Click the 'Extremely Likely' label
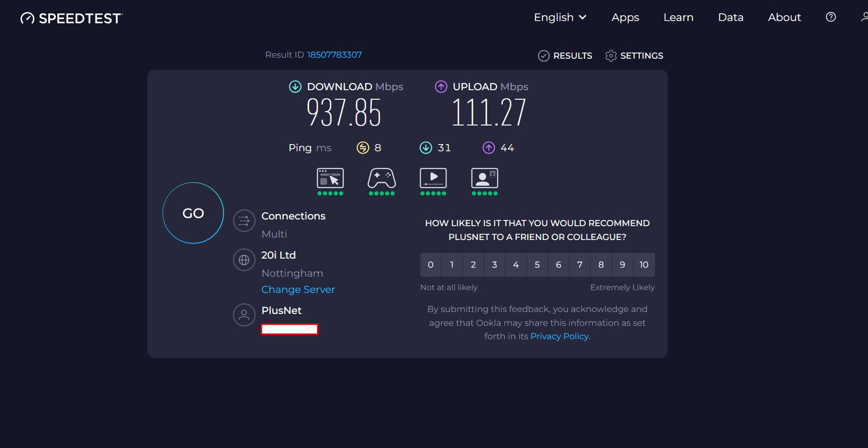868x448 pixels. click(623, 287)
